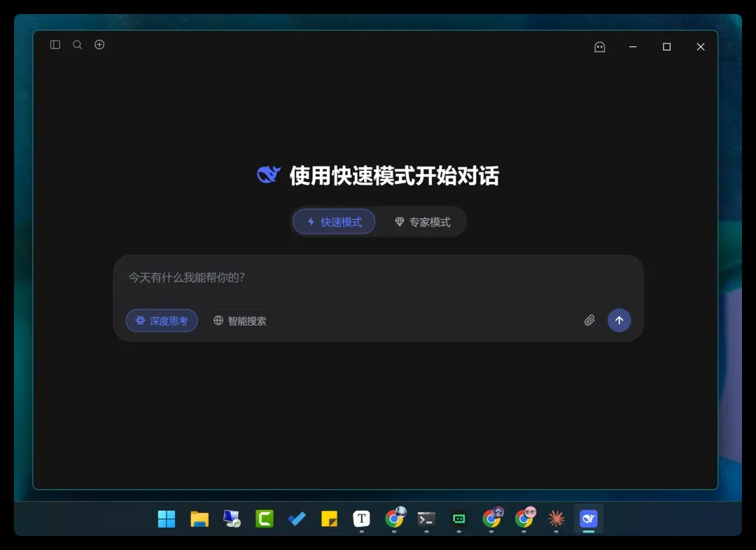Click the DeepSeek whale logo

pyautogui.click(x=269, y=174)
